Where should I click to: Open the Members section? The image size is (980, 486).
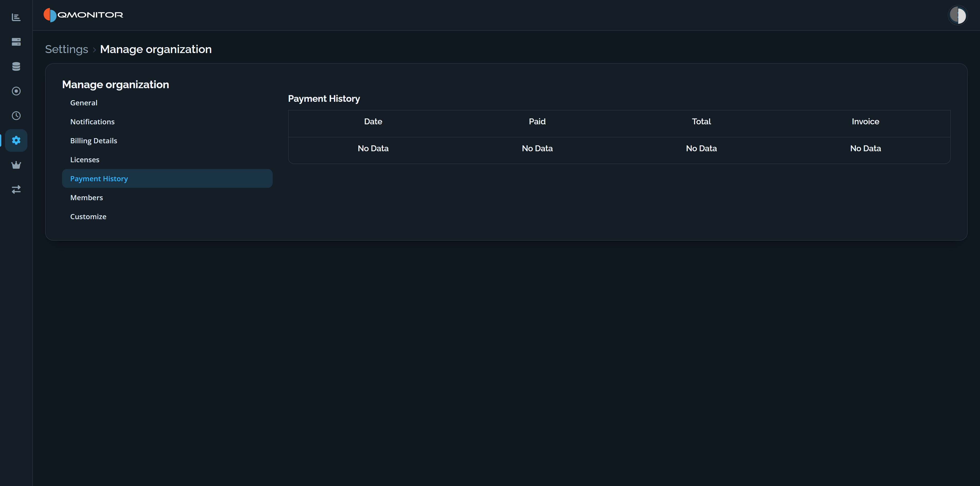[x=167, y=198]
